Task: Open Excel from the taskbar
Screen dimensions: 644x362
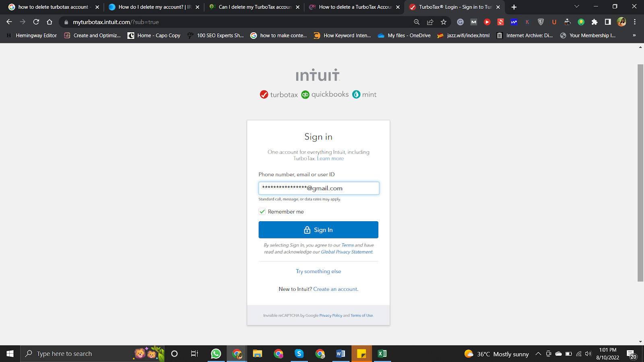Action: tap(382, 354)
